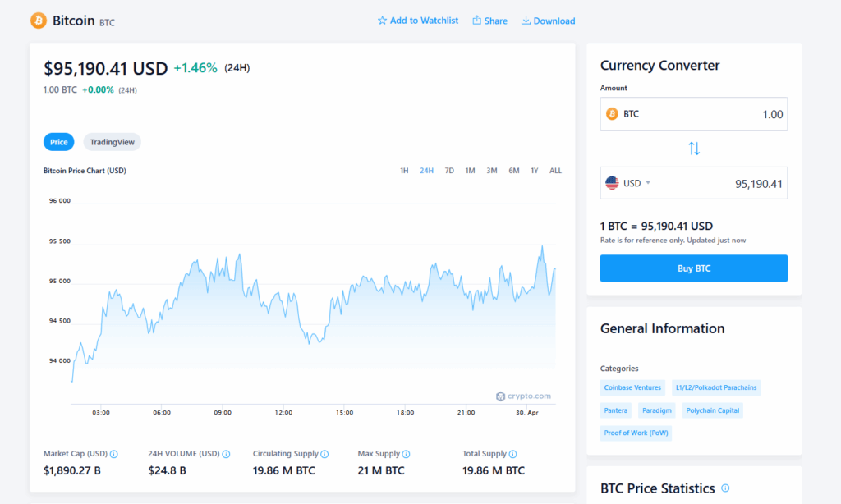Click the Market Cap info icon
841x504 pixels.
tap(114, 454)
